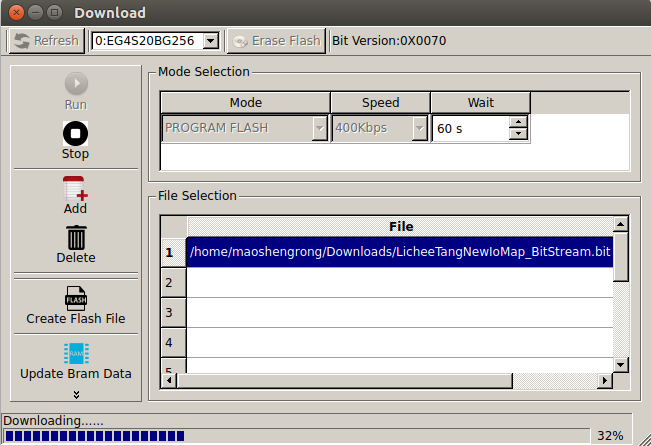Click the Run play icon

coord(75,84)
